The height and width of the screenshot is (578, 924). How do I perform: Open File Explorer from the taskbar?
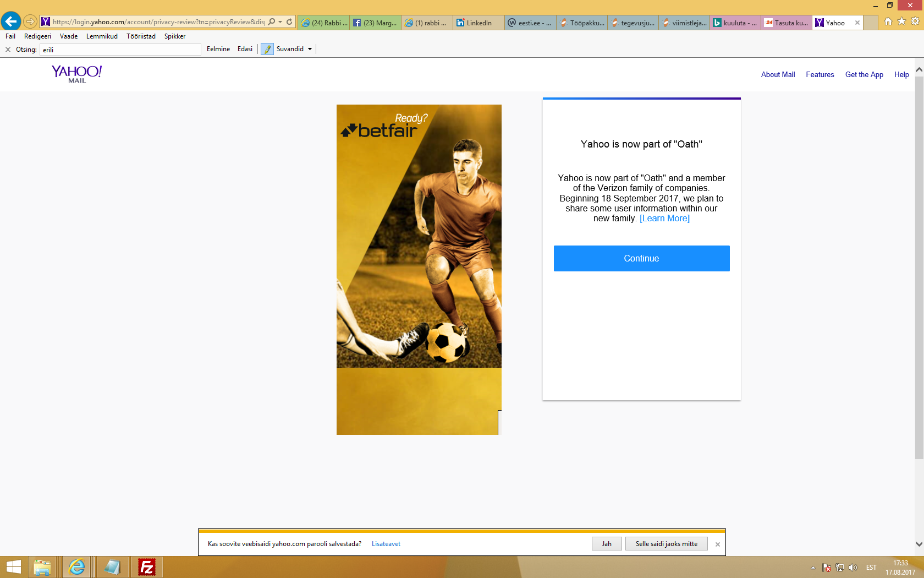point(42,567)
